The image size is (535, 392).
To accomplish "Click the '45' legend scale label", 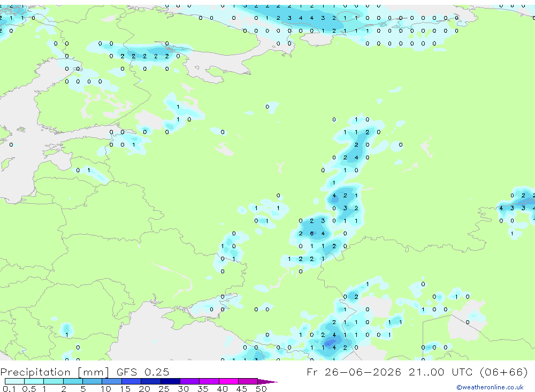I will tap(242, 389).
